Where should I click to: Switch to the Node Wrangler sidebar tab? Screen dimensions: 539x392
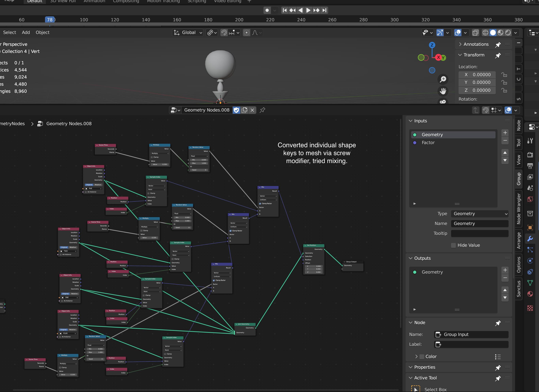(519, 209)
